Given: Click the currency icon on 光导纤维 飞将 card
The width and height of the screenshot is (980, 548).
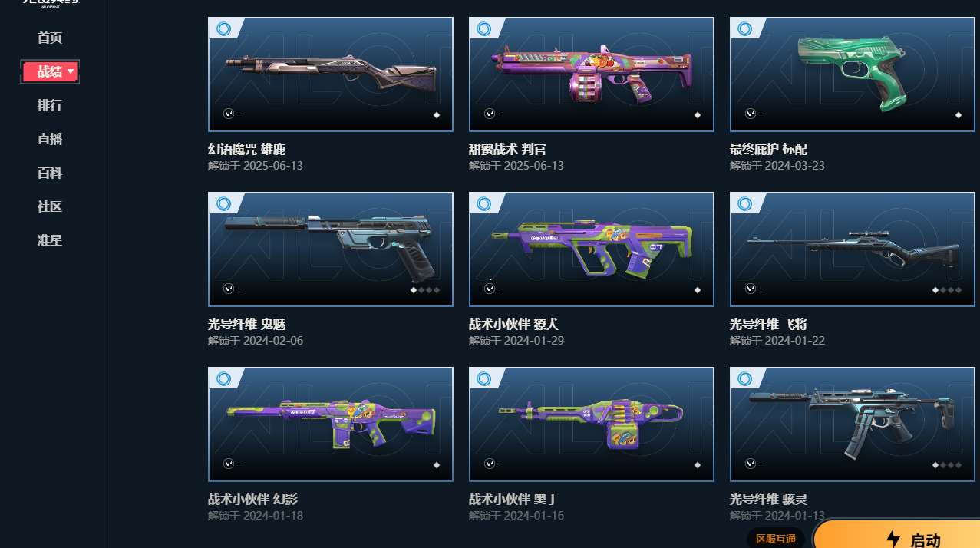Looking at the screenshot, I should 750,289.
